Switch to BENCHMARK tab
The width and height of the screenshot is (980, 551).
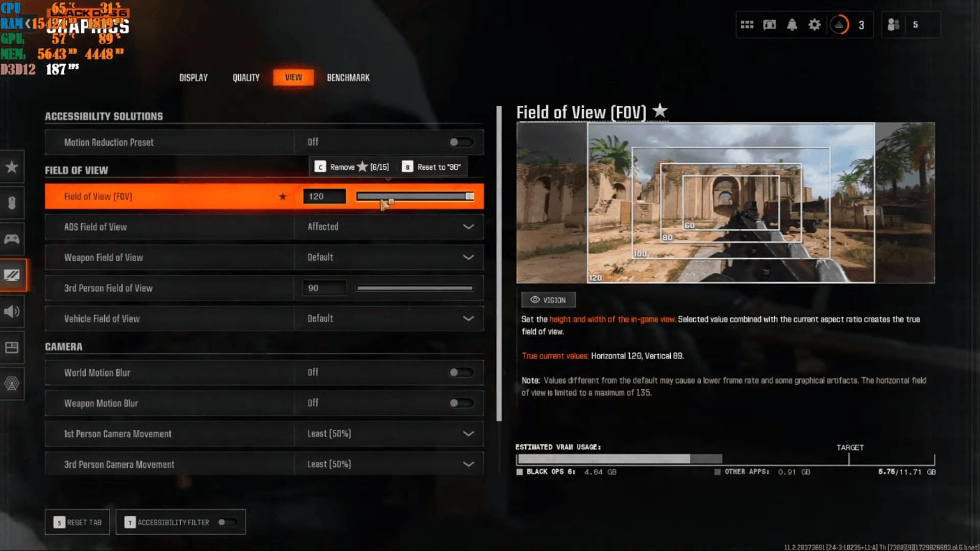coord(347,77)
